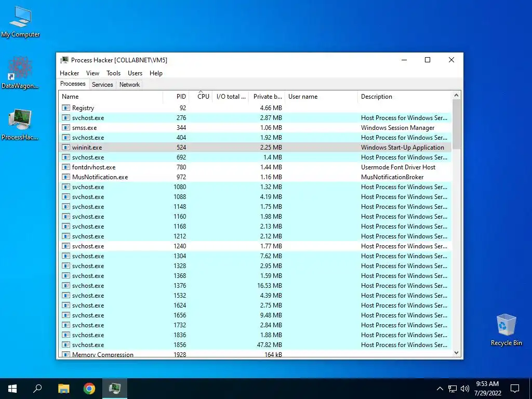Click Windows Session Manager description
Screen dimensions: 532x399
coord(397,128)
